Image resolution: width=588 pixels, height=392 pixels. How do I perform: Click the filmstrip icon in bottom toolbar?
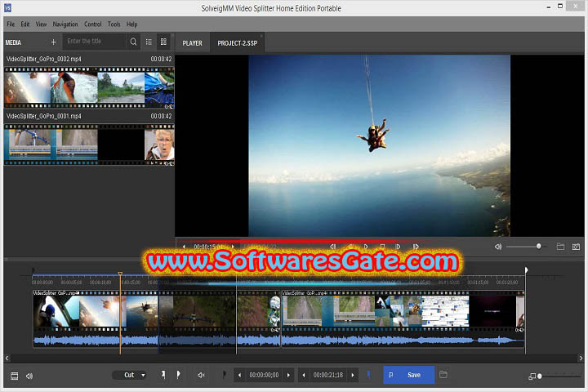pos(14,376)
